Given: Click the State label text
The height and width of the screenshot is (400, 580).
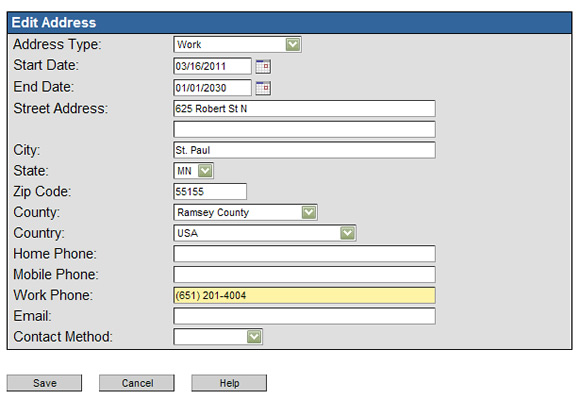Looking at the screenshot, I should pos(31,171).
